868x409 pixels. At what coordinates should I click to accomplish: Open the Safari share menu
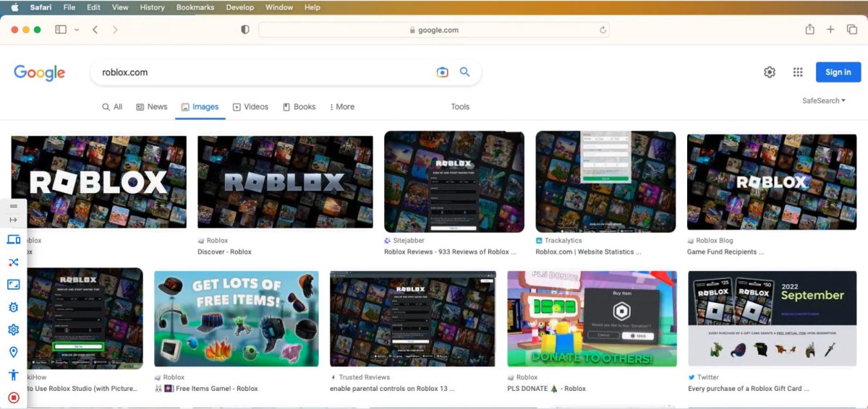point(810,29)
